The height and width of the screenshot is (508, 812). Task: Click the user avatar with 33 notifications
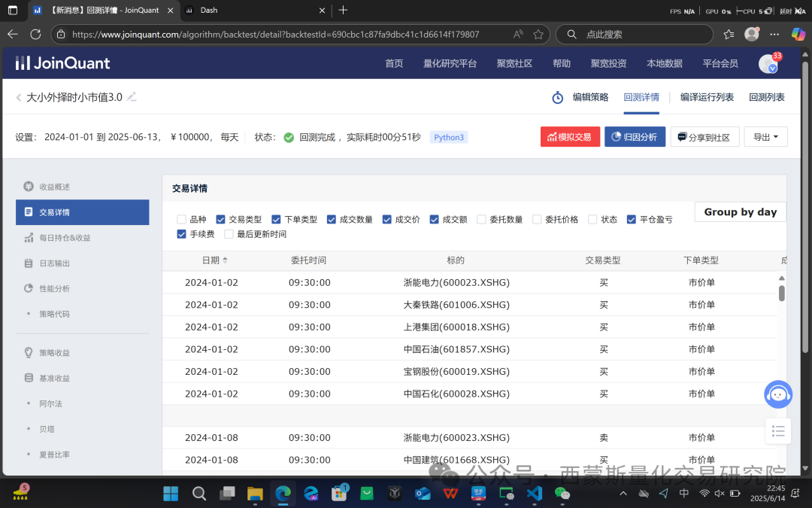[x=768, y=63]
